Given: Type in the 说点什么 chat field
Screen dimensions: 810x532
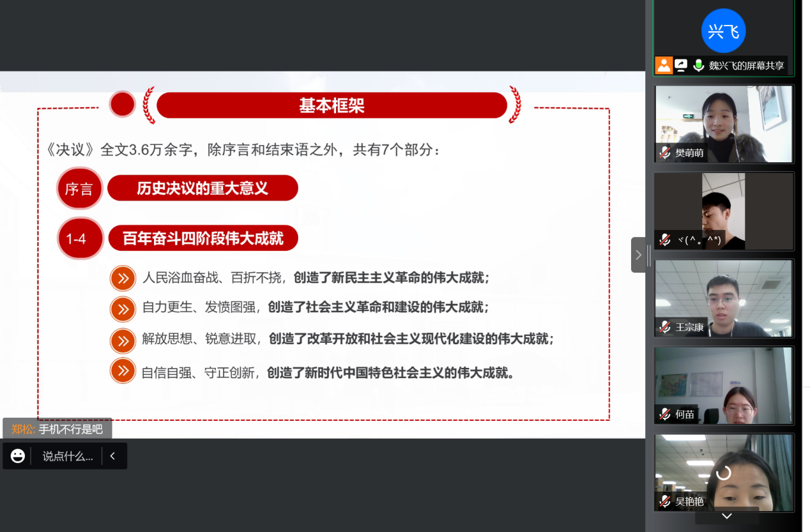Looking at the screenshot, I should 67,456.
